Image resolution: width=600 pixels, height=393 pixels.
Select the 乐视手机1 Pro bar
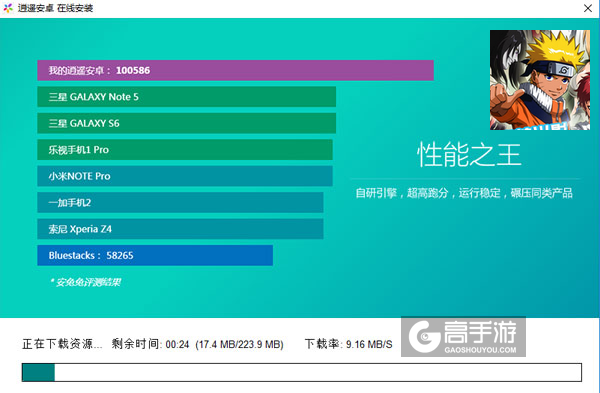pos(185,150)
